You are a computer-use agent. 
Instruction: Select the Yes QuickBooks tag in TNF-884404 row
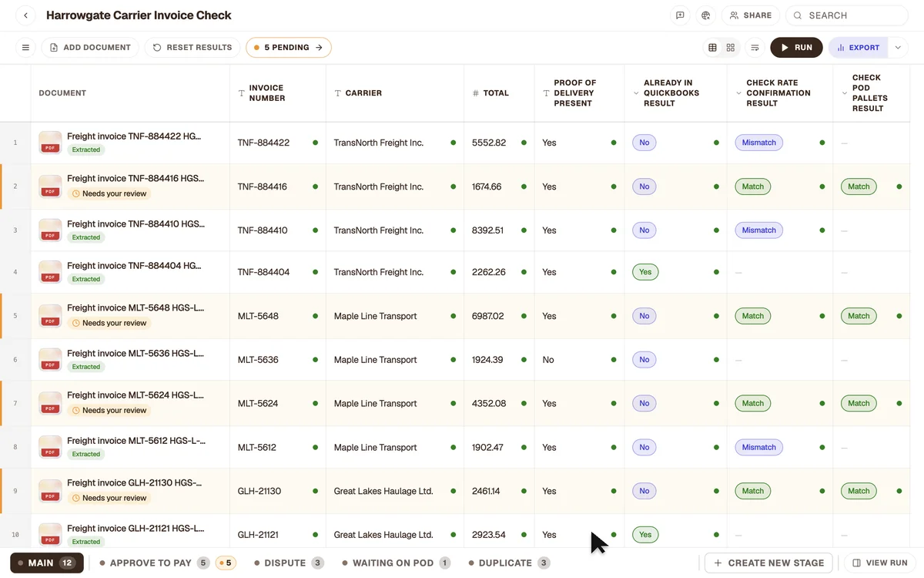tap(645, 272)
